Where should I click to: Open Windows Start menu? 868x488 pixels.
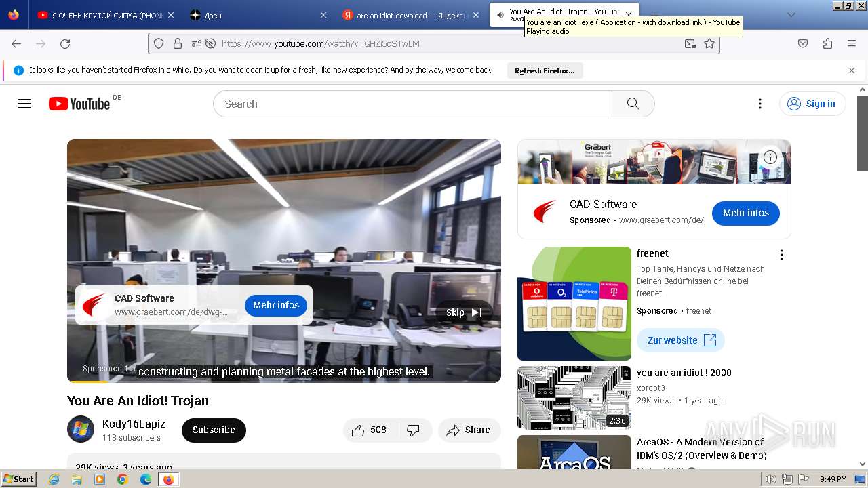pos(18,479)
